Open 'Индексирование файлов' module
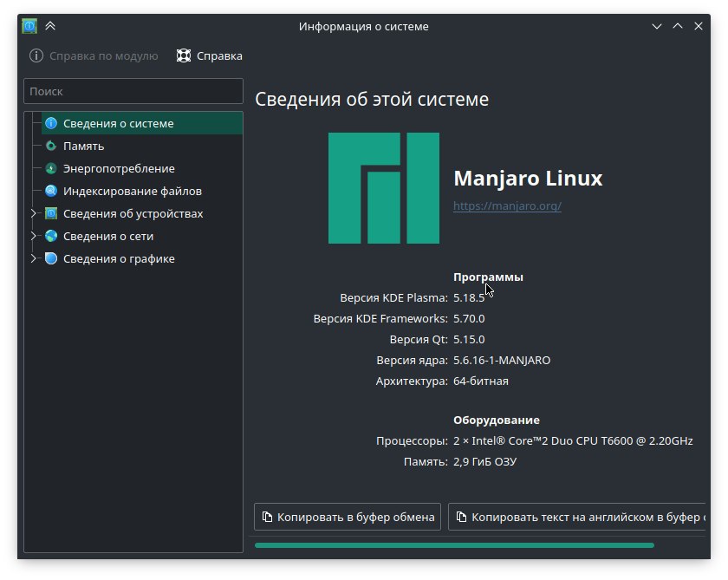This screenshot has width=728, height=580. (x=133, y=191)
